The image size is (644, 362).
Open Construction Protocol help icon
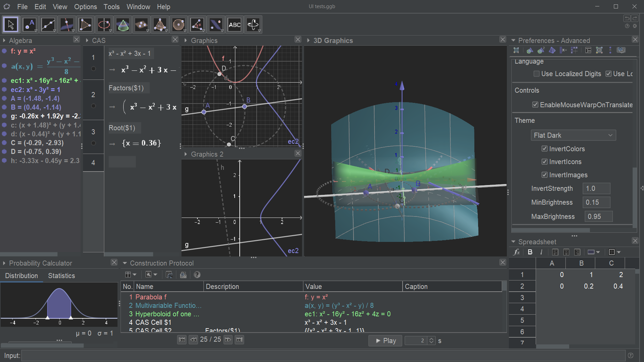[197, 275]
